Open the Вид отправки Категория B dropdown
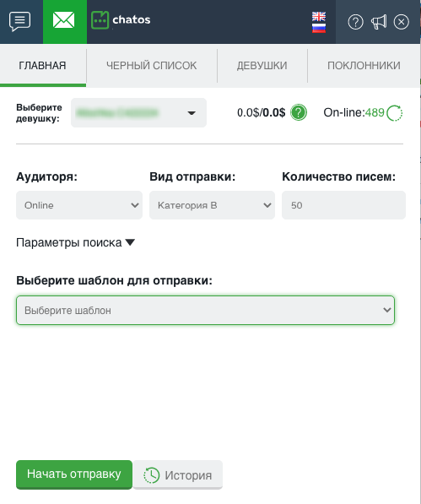This screenshot has height=504, width=421. 212,205
